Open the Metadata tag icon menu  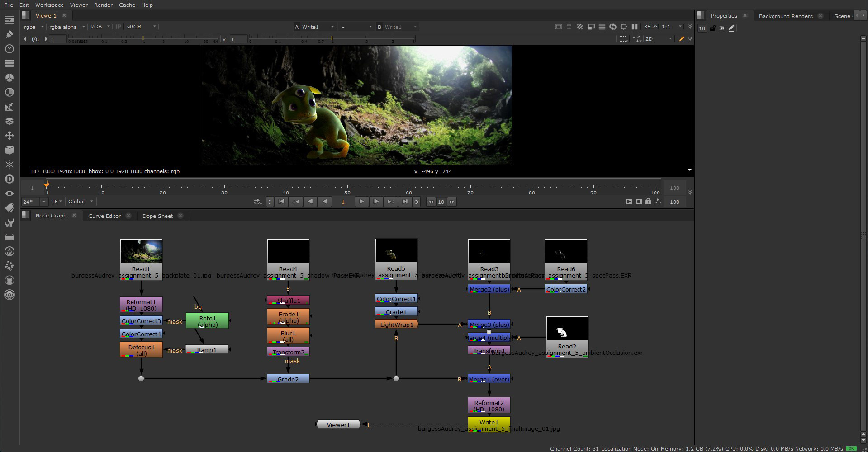(9, 208)
